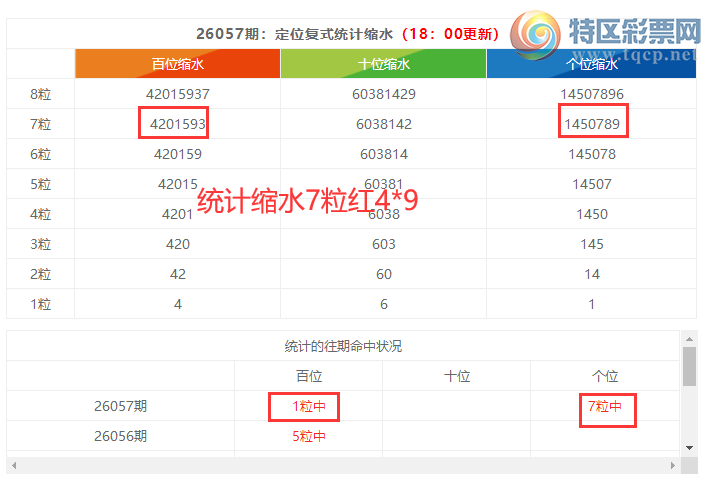Select the 十位缩水 column header
Viewport: 711px width, 487px height.
pos(384,63)
